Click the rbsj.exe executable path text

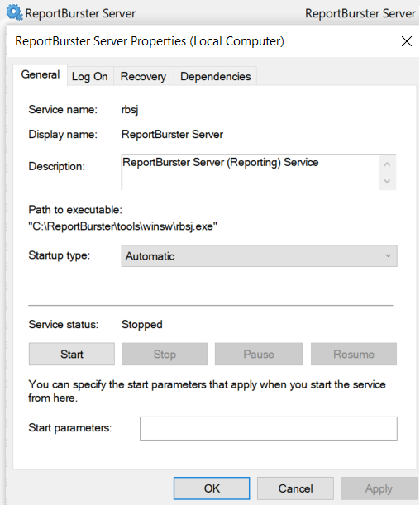[x=122, y=226]
